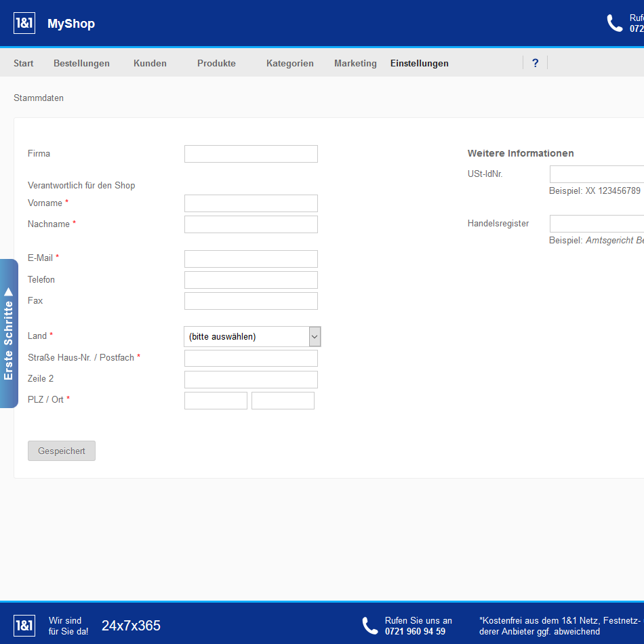The image size is (644, 644).
Task: Focus the Firma input field
Action: click(251, 154)
